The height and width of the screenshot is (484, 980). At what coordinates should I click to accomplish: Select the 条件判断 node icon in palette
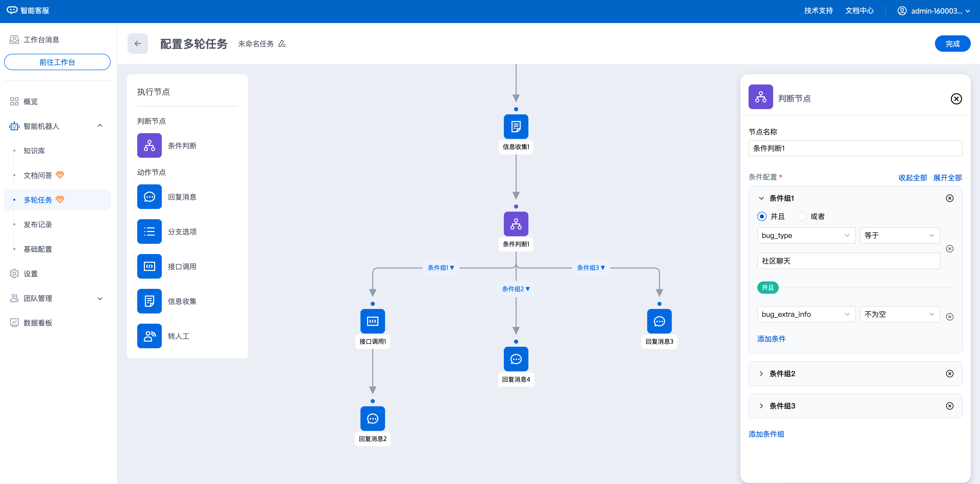(149, 145)
